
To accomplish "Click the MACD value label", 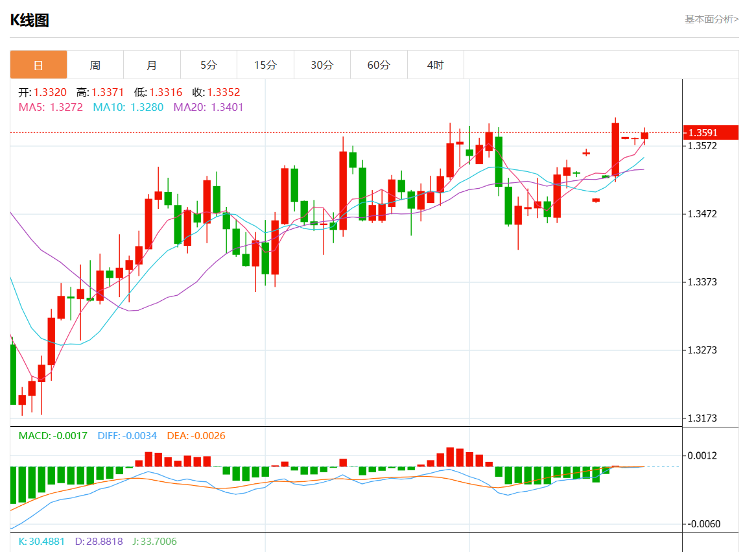I will pos(53,436).
